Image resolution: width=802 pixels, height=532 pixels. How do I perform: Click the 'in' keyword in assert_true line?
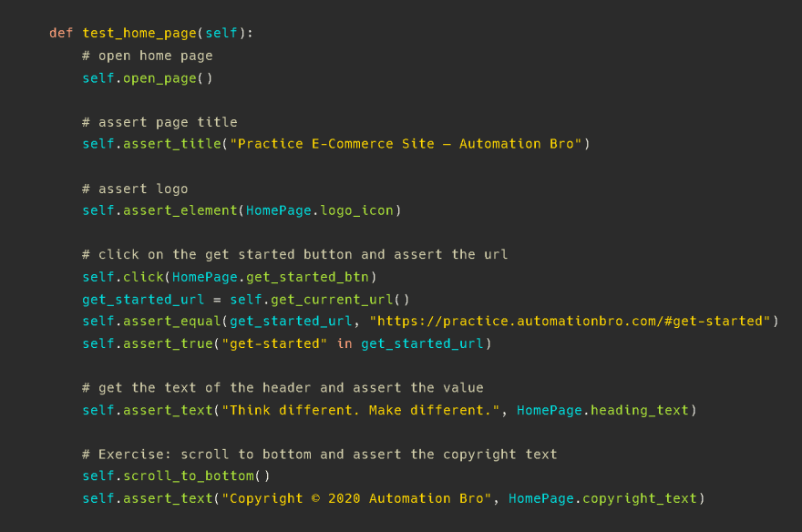344,343
